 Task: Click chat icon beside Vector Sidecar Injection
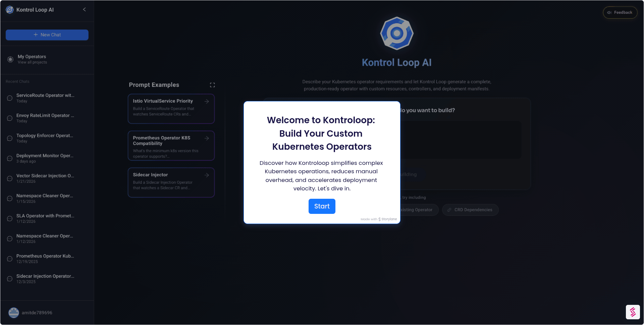coord(10,179)
